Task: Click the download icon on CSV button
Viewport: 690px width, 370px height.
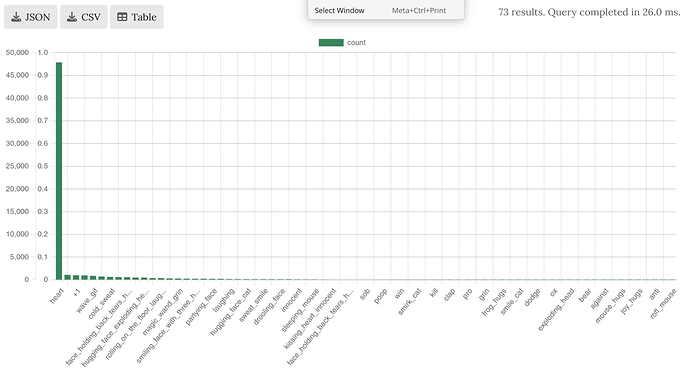Action: (72, 17)
